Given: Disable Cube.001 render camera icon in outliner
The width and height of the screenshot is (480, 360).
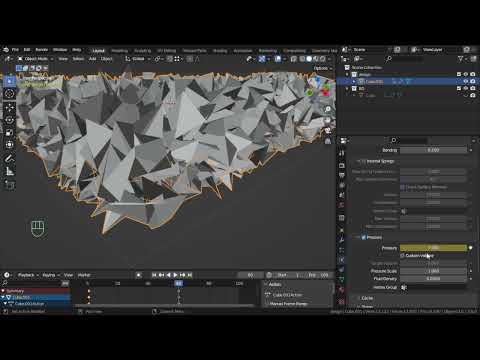Looking at the screenshot, I should click(x=473, y=81).
